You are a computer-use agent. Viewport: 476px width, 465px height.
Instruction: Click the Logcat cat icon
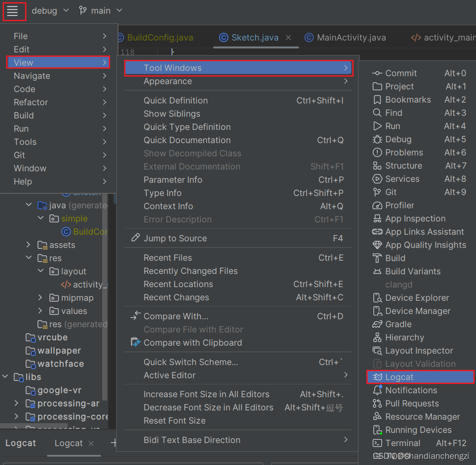[377, 377]
